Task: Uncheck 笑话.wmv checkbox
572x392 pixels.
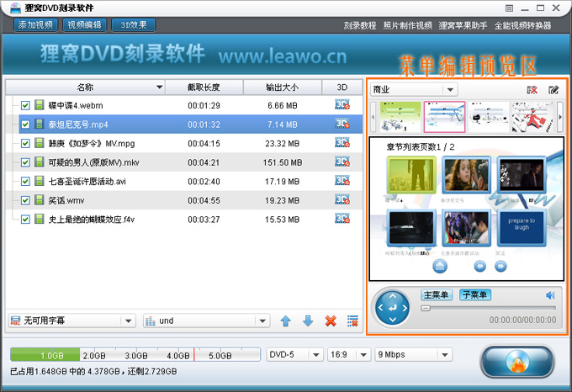Action: [25, 200]
